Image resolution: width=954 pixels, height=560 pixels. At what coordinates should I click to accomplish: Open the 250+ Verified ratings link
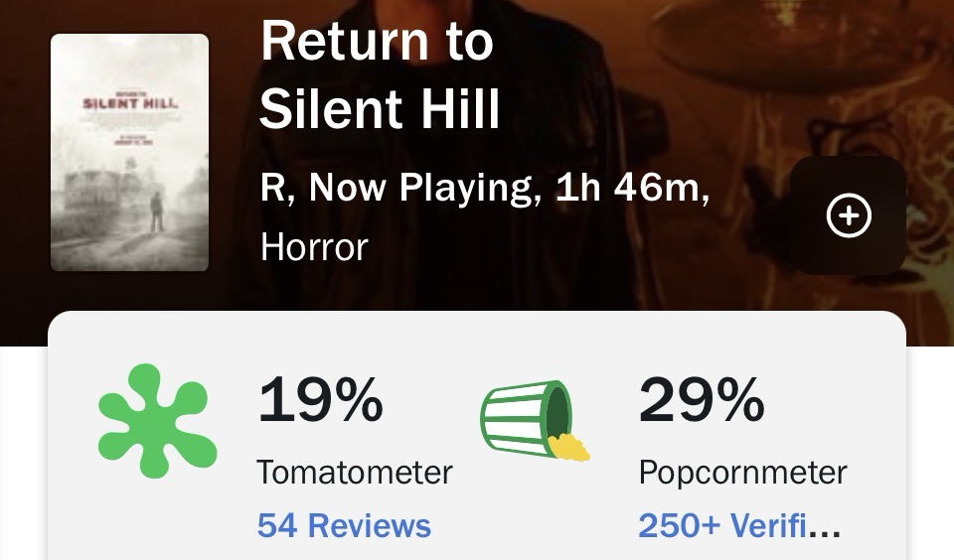click(x=739, y=525)
